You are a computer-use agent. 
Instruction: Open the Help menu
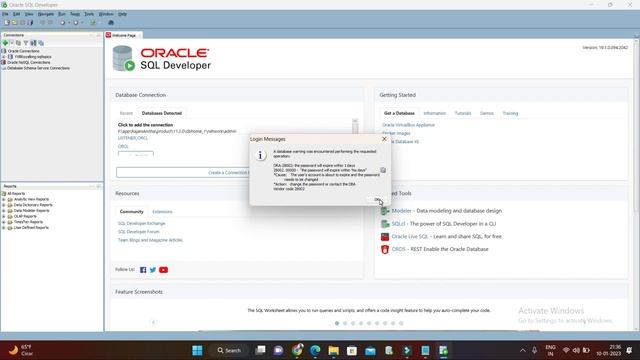[122, 14]
